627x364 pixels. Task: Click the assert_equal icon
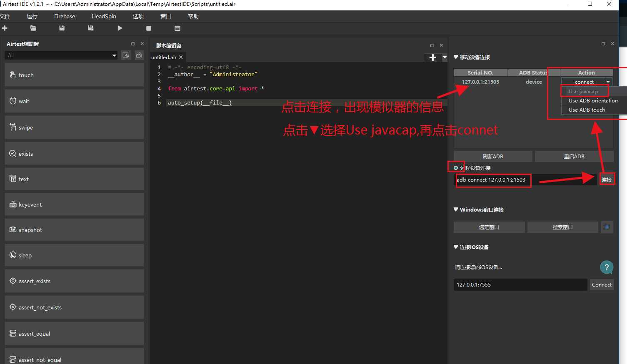tap(13, 333)
